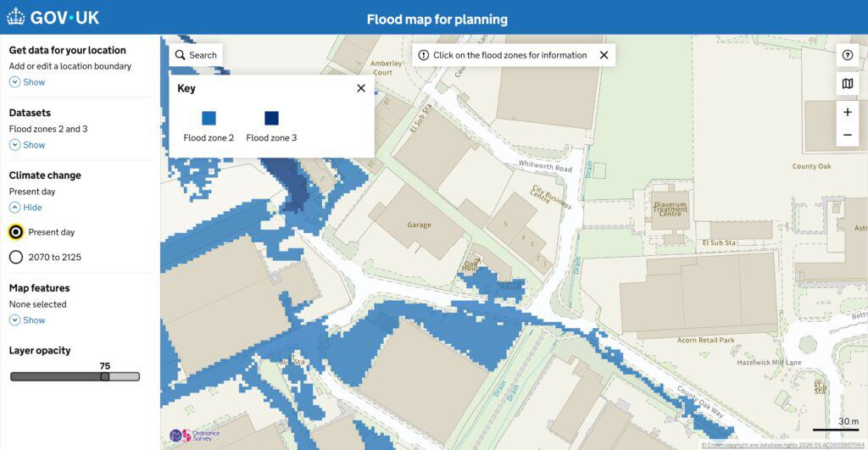
Task: Open the help question mark button
Action: click(847, 55)
